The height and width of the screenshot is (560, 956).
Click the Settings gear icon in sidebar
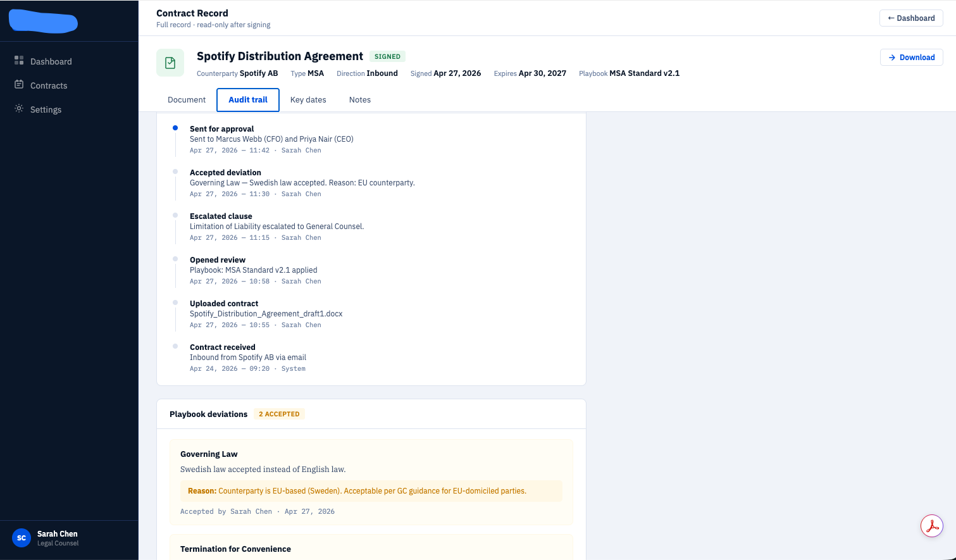tap(19, 109)
